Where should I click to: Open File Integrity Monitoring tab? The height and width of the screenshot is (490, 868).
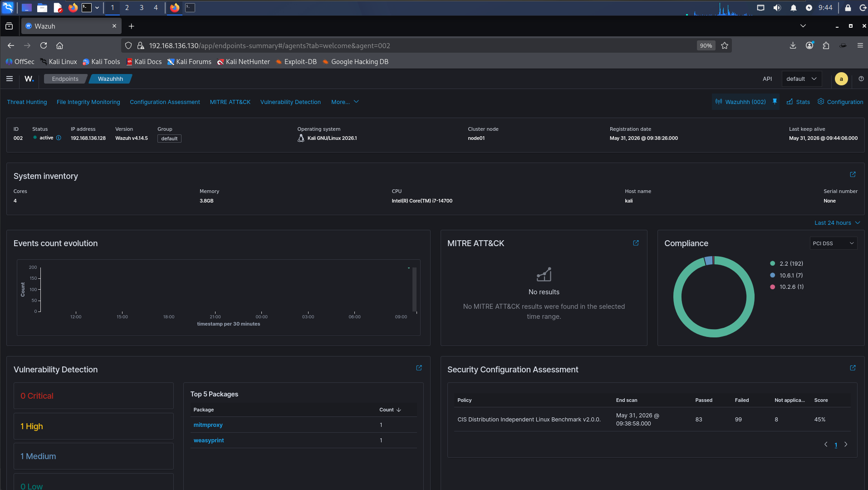tap(88, 102)
